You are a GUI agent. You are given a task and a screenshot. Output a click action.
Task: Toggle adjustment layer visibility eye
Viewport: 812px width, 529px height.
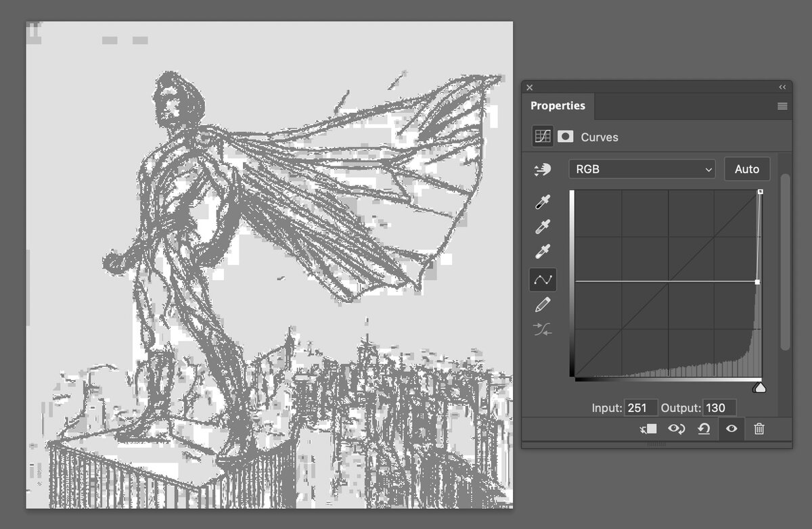tap(731, 428)
